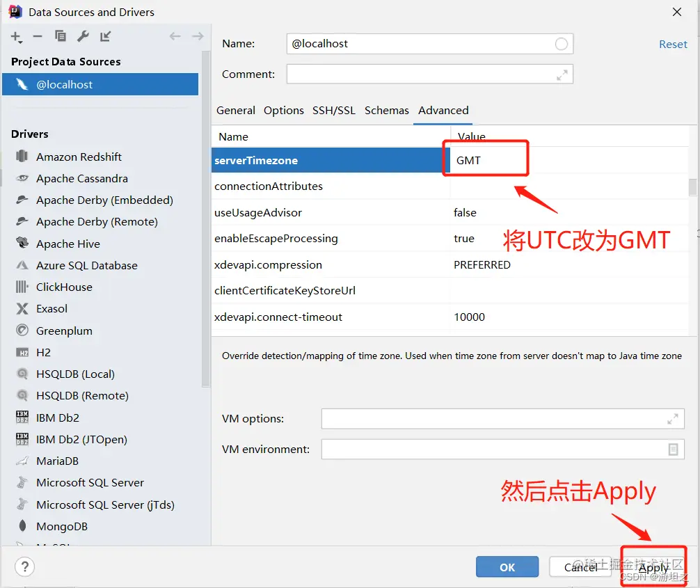Select IBM Db2 (JTOpen) driver
Screen dimensions: 700x588
click(81, 440)
